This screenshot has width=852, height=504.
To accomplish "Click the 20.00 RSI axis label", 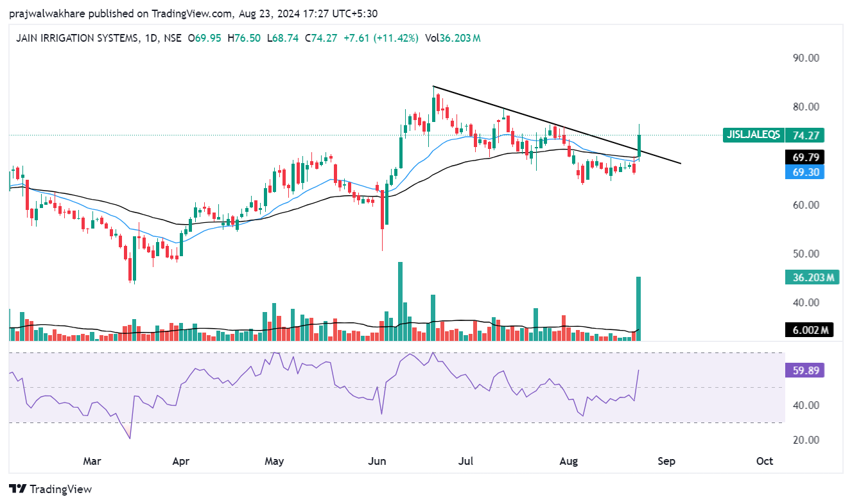I will (806, 440).
